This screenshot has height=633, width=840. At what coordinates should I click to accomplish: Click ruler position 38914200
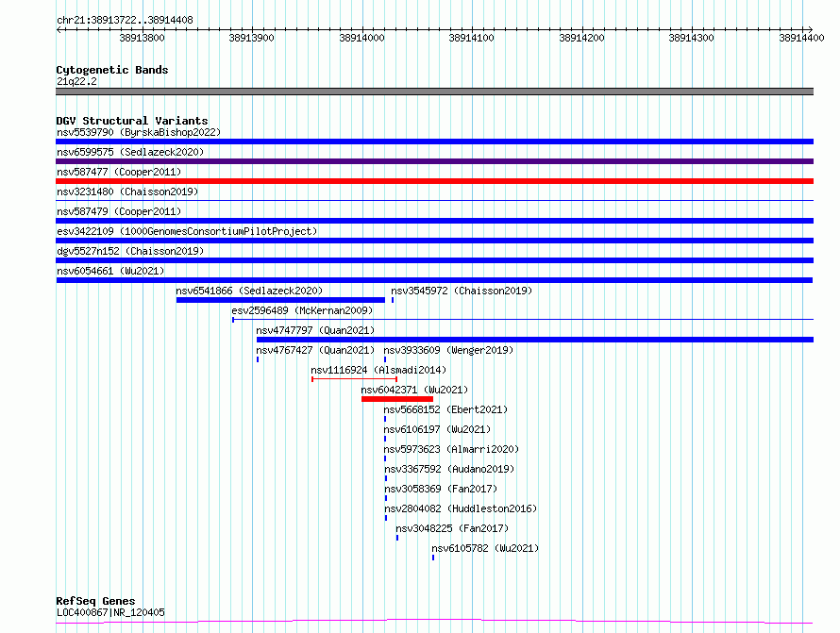tap(581, 38)
